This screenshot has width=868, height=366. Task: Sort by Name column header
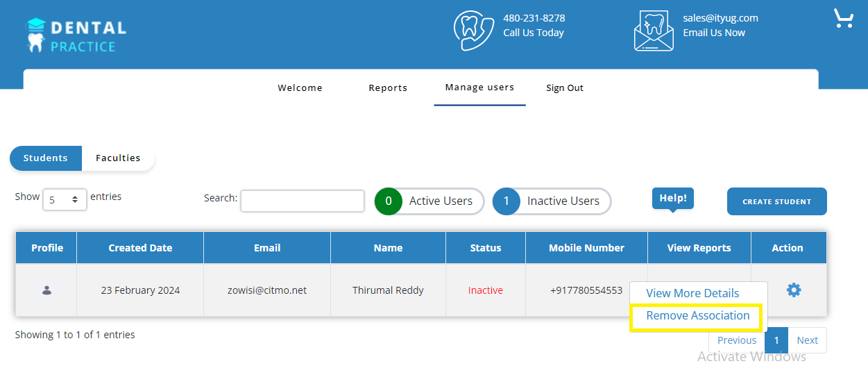coord(388,248)
